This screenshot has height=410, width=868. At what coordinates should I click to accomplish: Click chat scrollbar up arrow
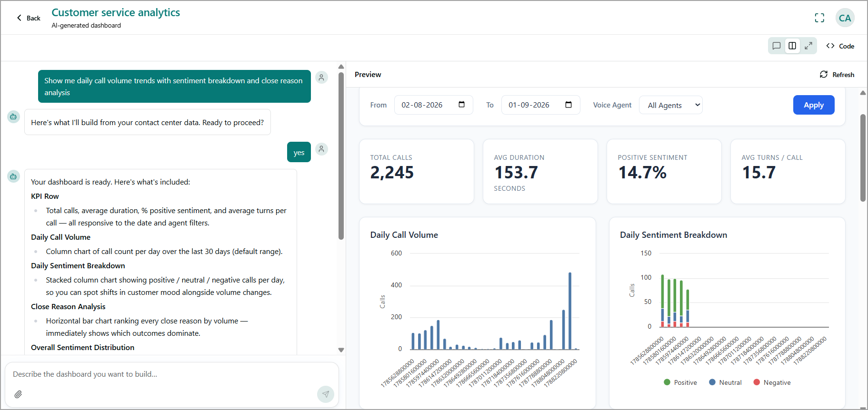(x=341, y=67)
